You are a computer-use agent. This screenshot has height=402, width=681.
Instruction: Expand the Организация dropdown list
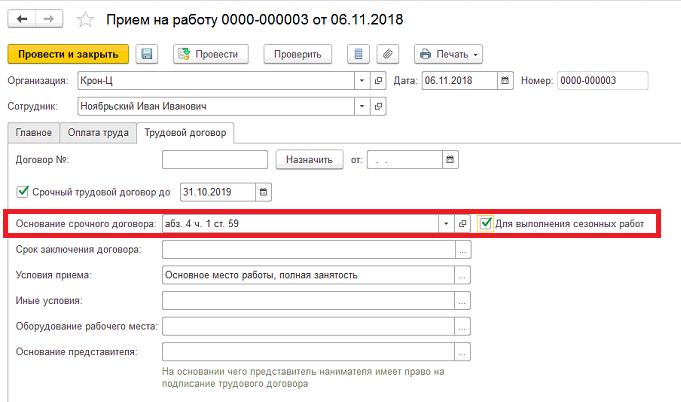(x=362, y=80)
